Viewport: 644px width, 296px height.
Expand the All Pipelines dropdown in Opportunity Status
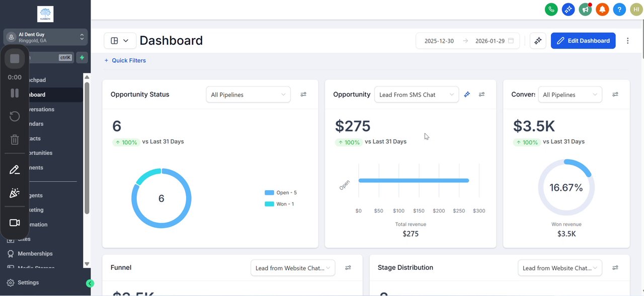pyautogui.click(x=248, y=94)
